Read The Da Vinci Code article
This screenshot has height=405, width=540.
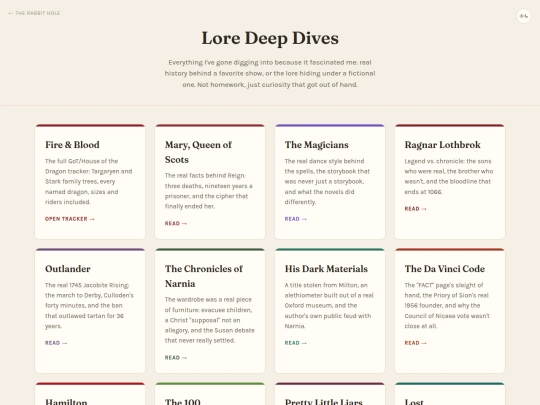[x=415, y=343]
